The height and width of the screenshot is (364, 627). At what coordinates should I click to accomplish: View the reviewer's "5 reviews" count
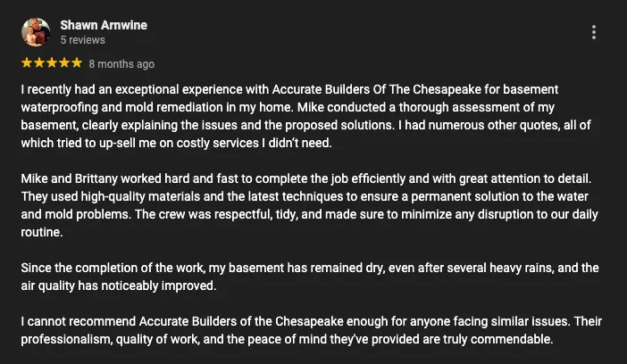click(x=83, y=40)
